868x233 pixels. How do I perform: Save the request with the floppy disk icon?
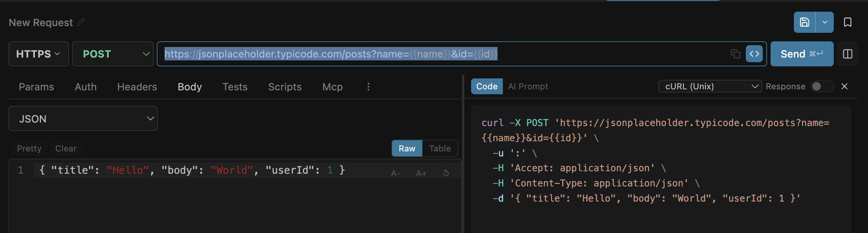pyautogui.click(x=804, y=22)
